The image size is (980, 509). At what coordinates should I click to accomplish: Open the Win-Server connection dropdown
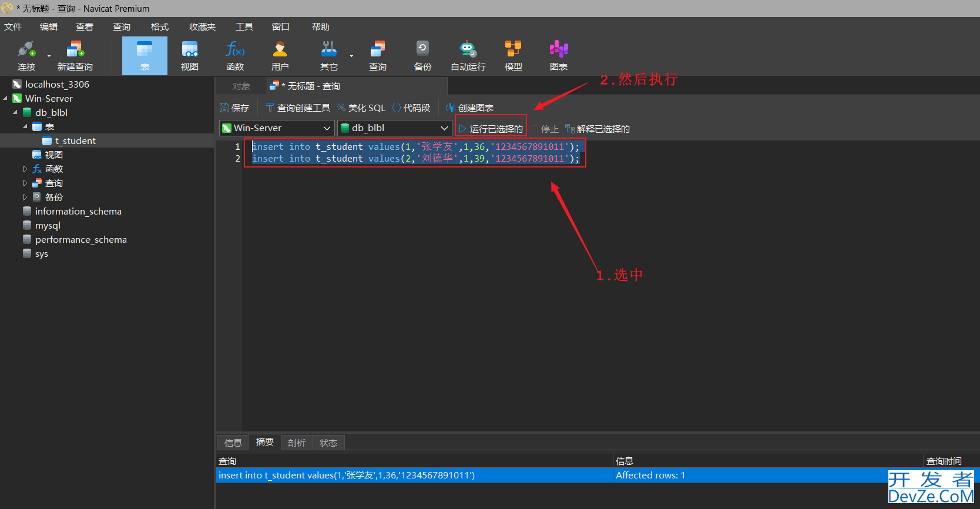pyautogui.click(x=277, y=128)
